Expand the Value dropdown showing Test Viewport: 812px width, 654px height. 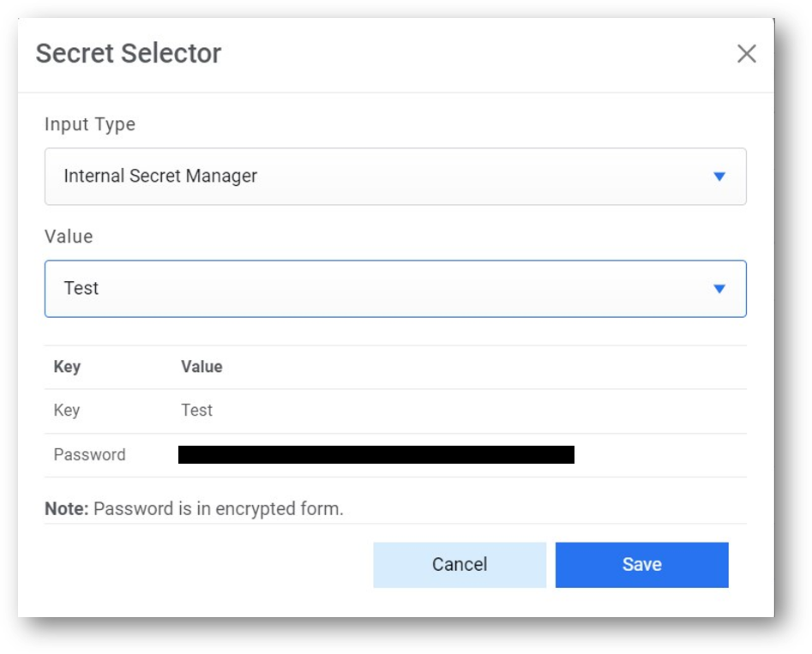point(394,289)
